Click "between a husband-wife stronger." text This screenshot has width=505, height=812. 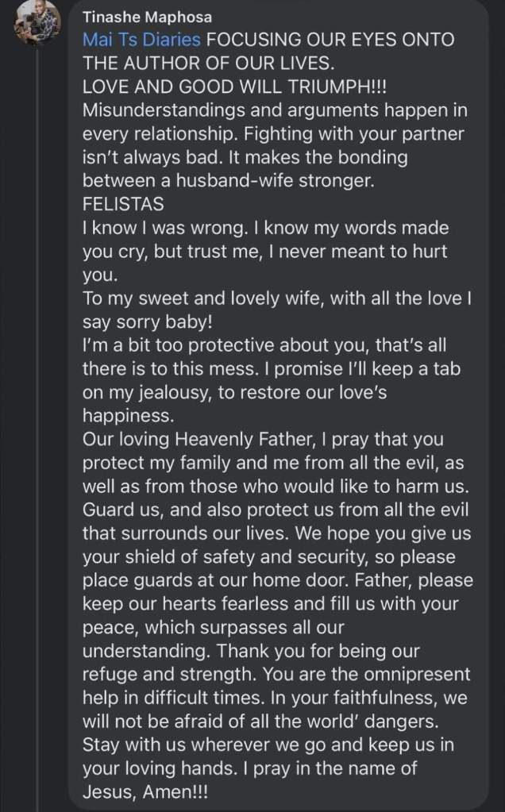(x=228, y=180)
